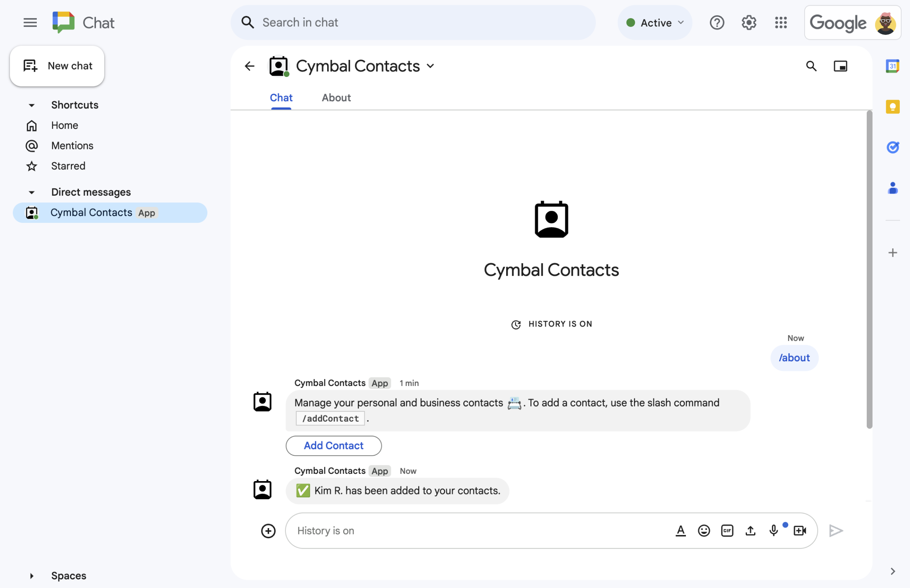This screenshot has height=588, width=910.
Task: Toggle History is On setting
Action: [x=551, y=323]
